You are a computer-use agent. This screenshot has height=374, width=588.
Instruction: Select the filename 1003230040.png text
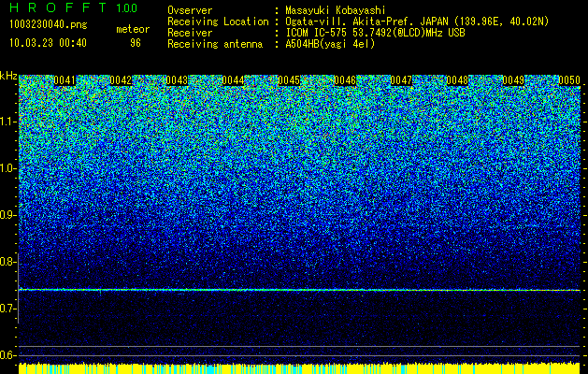click(x=49, y=25)
